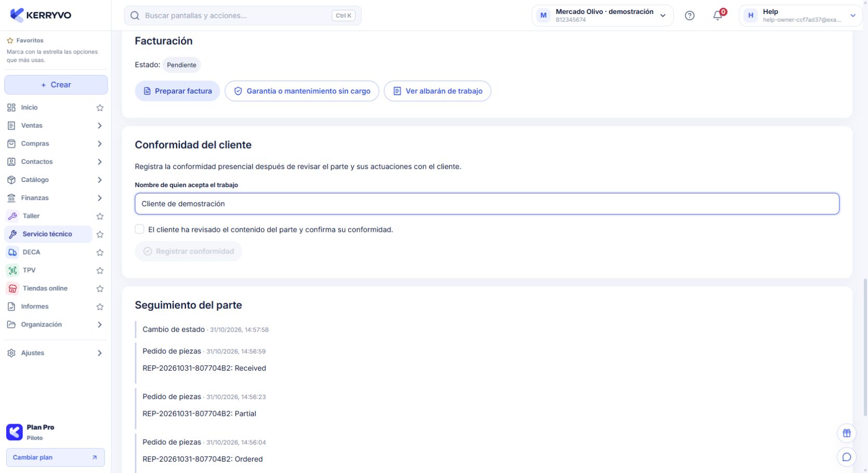Check the client conformity confirmation checkbox
The height and width of the screenshot is (473, 868).
[139, 229]
